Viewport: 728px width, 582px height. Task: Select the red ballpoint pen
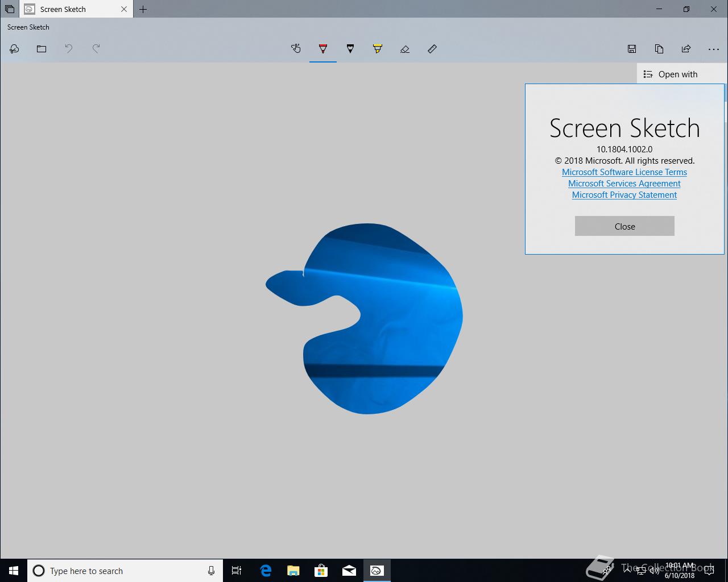pos(323,49)
